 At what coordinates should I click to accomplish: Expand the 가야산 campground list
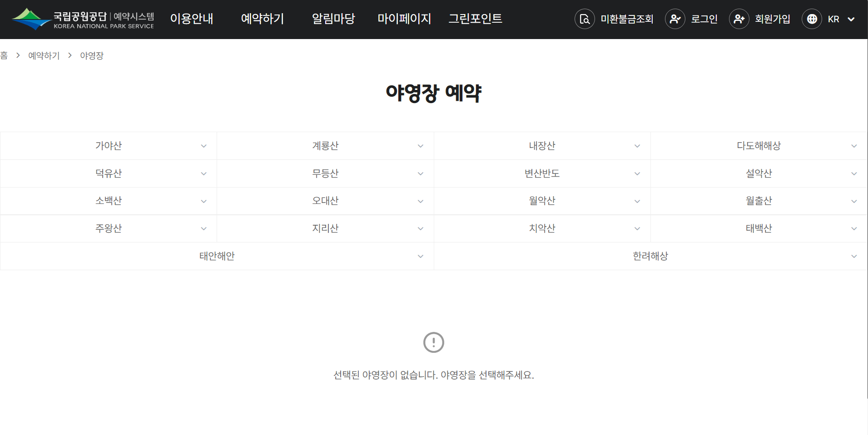pyautogui.click(x=109, y=146)
